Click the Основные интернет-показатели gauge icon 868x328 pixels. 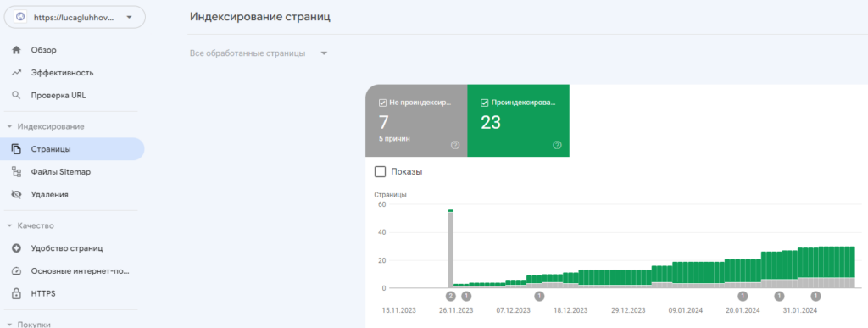tap(16, 271)
